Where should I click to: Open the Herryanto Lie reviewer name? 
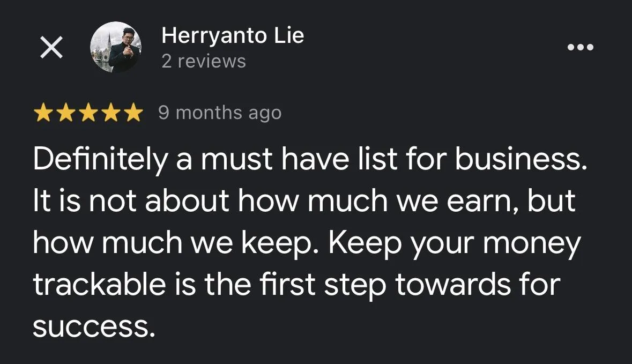233,35
